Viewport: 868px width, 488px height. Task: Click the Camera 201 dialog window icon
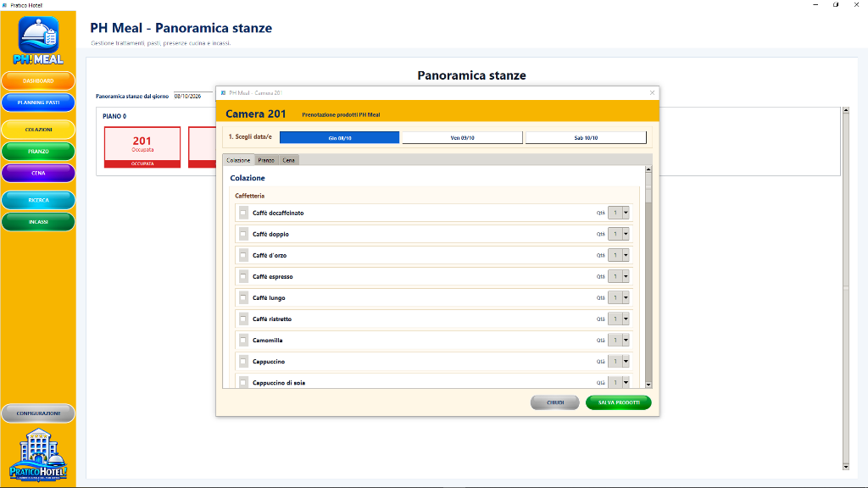[223, 93]
